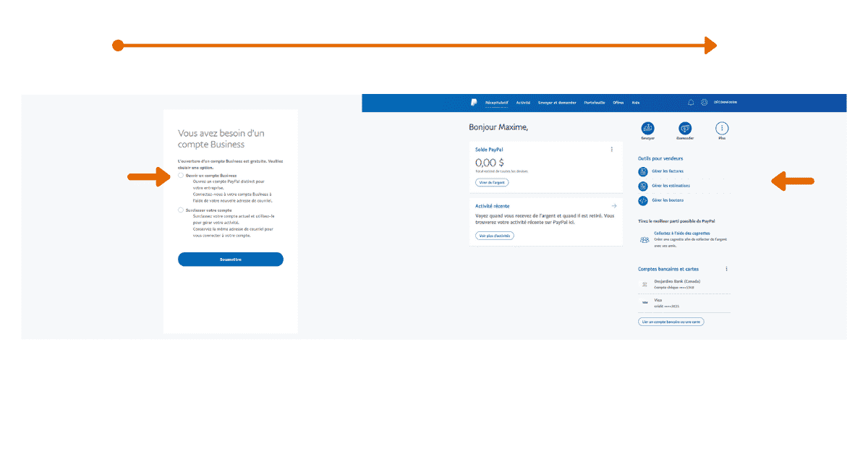Open the settings gear in the header
Screen dimensions: 868x454
click(x=704, y=103)
